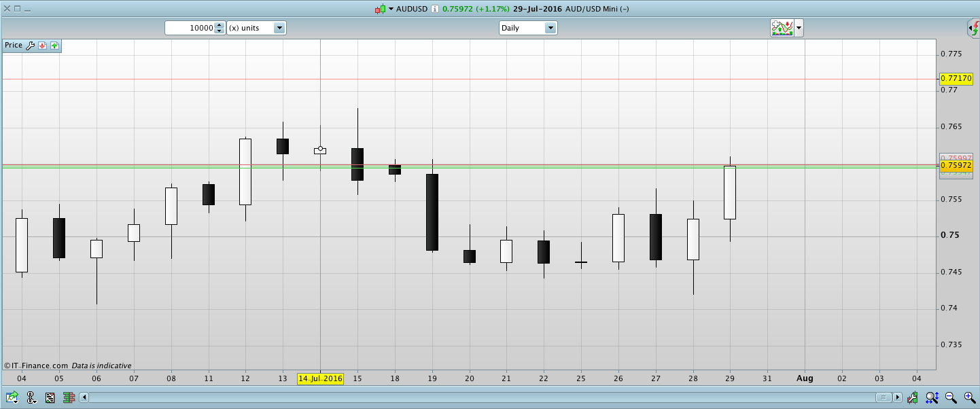Click the drawing tools icon in bottom toolbar
This screenshot has height=409, width=980.
pyautogui.click(x=31, y=397)
